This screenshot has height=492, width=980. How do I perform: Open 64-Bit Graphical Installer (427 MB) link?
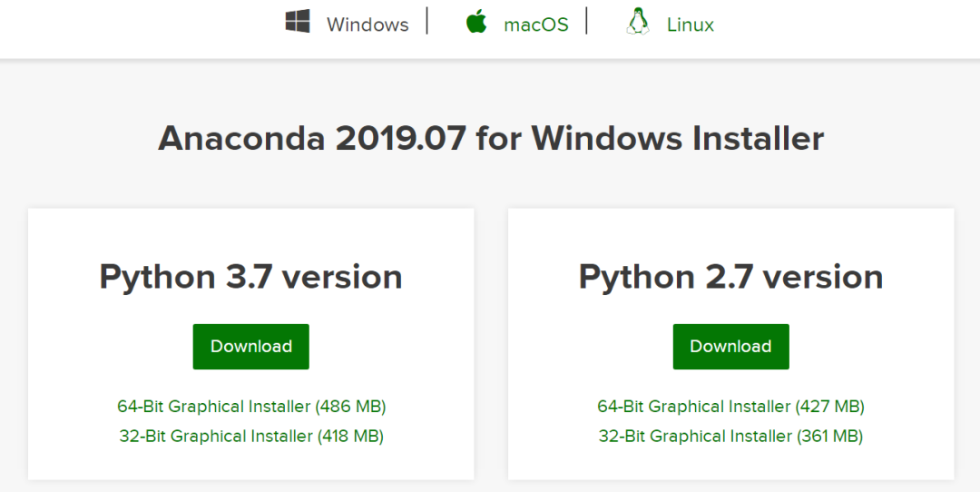(x=730, y=407)
